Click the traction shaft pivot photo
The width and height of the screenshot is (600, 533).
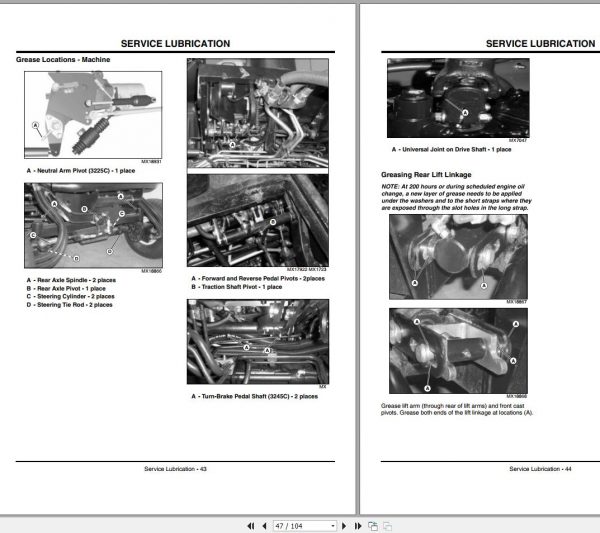tap(258, 220)
